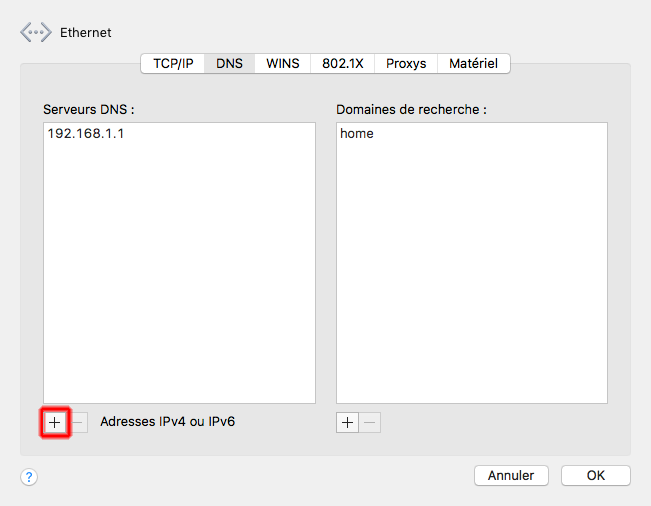Screen dimensions: 651x506
Task: Click empty area of search domains list
Action: coord(471,280)
